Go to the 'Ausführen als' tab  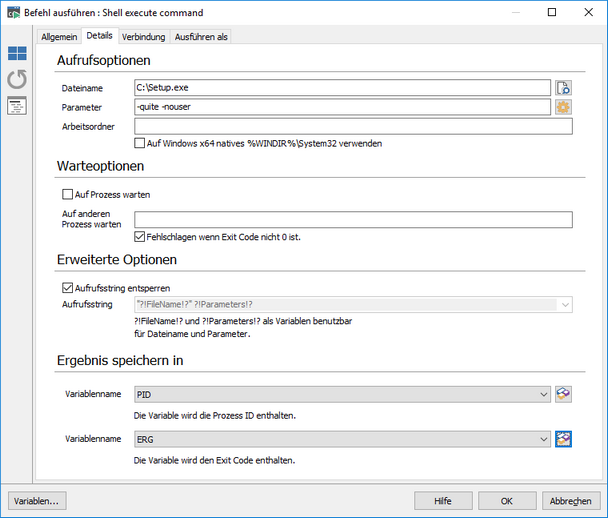coord(201,37)
